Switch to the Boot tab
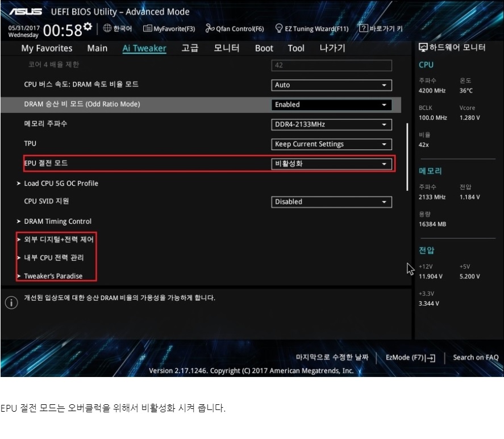 (x=264, y=48)
